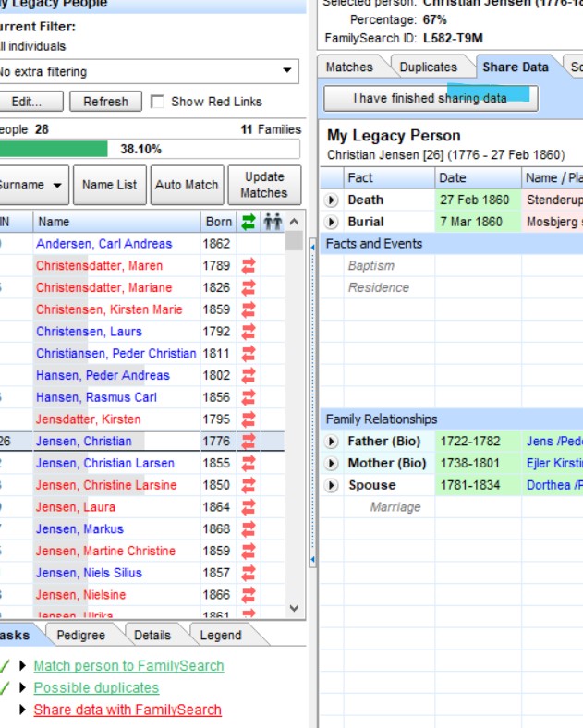Screen dimensions: 583x728
Task: Open the Possible duplicates link
Action: (96, 687)
